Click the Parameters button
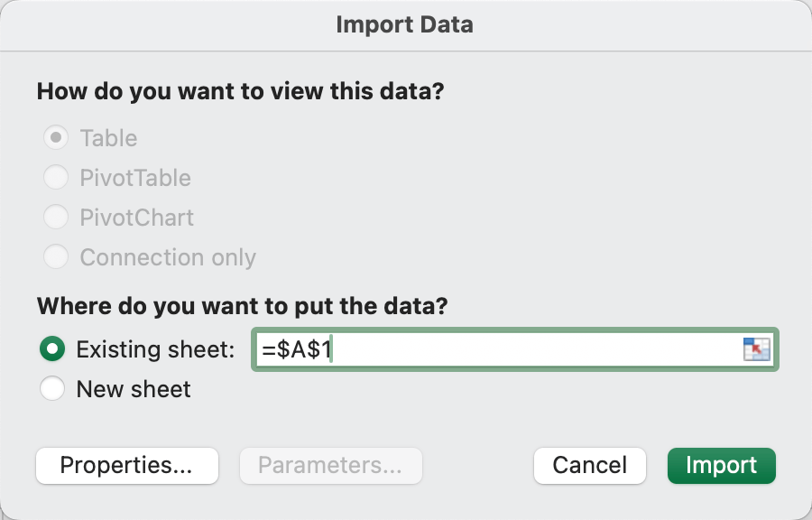The width and height of the screenshot is (812, 520). point(330,466)
